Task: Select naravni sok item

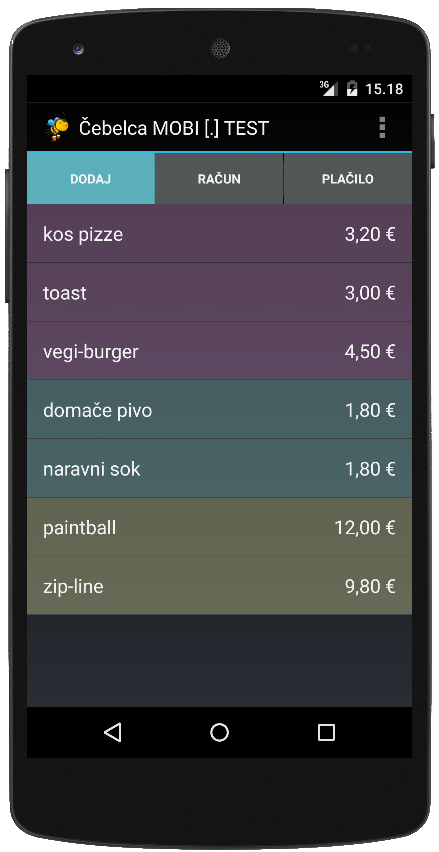Action: click(220, 468)
